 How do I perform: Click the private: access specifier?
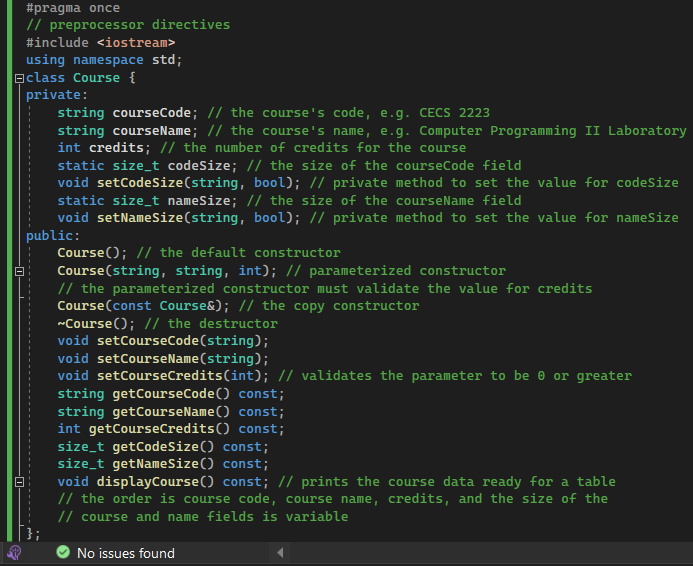click(x=57, y=95)
